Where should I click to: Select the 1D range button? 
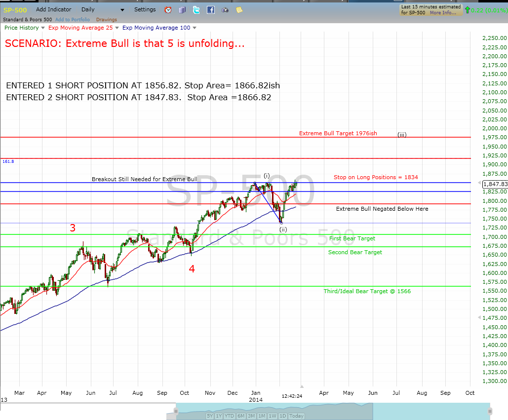point(282,416)
